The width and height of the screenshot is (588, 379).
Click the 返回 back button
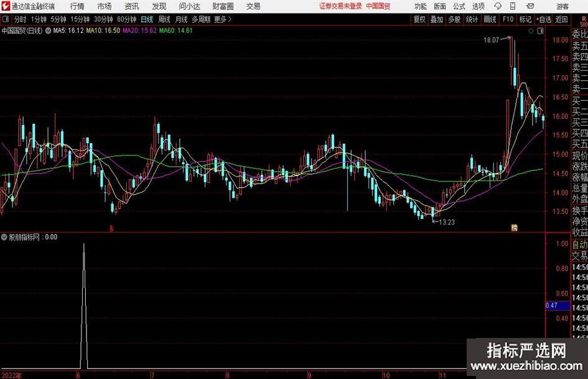tap(561, 19)
